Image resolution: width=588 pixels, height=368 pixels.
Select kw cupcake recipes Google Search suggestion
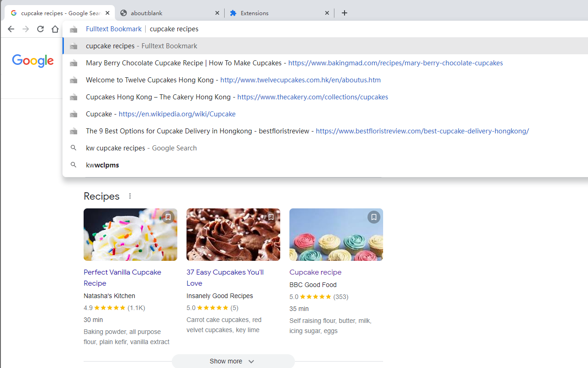325,148
